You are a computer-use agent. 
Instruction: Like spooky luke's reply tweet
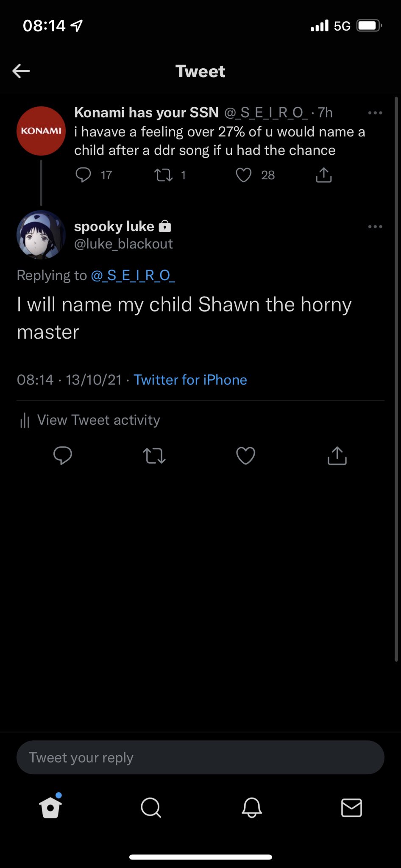pos(246,456)
